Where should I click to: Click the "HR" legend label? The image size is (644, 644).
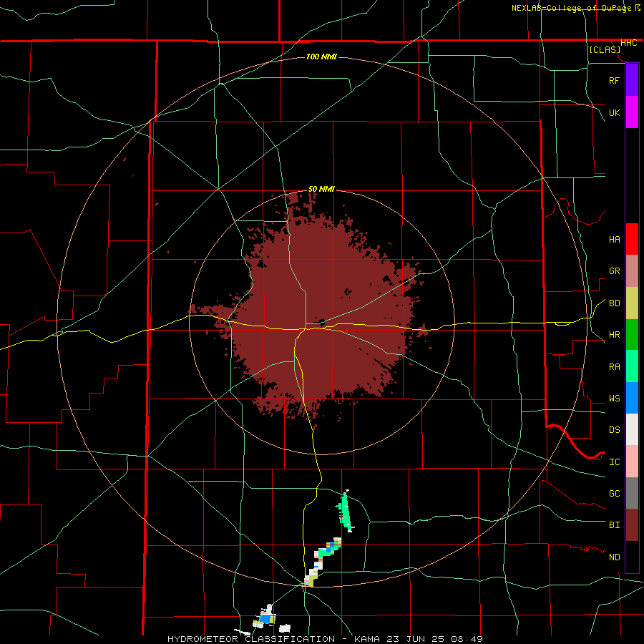tap(614, 335)
